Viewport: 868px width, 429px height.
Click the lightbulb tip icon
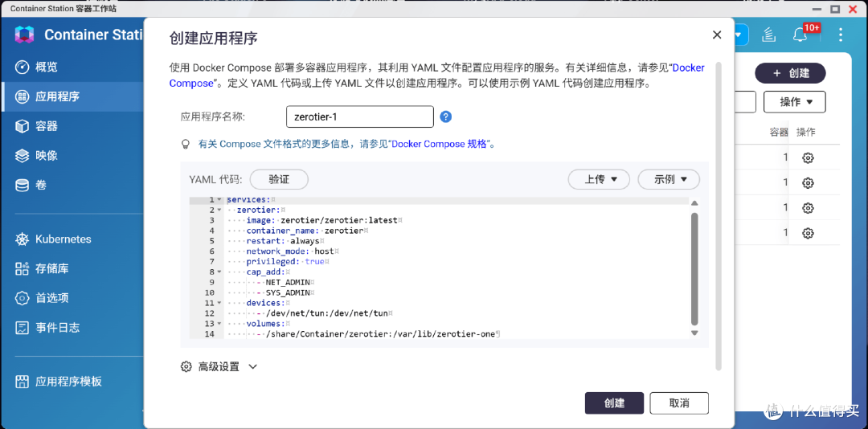(x=186, y=144)
